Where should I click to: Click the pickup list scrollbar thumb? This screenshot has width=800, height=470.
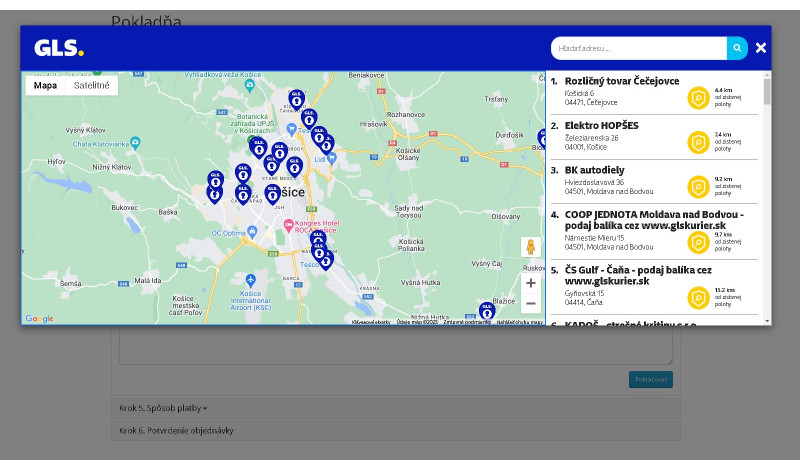[x=767, y=92]
